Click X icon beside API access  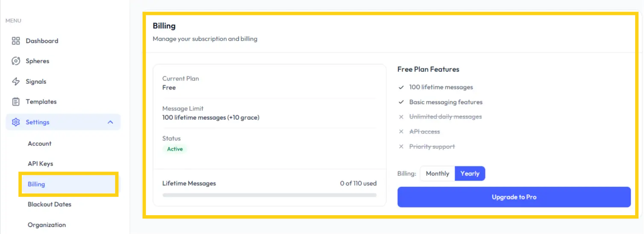click(x=401, y=132)
